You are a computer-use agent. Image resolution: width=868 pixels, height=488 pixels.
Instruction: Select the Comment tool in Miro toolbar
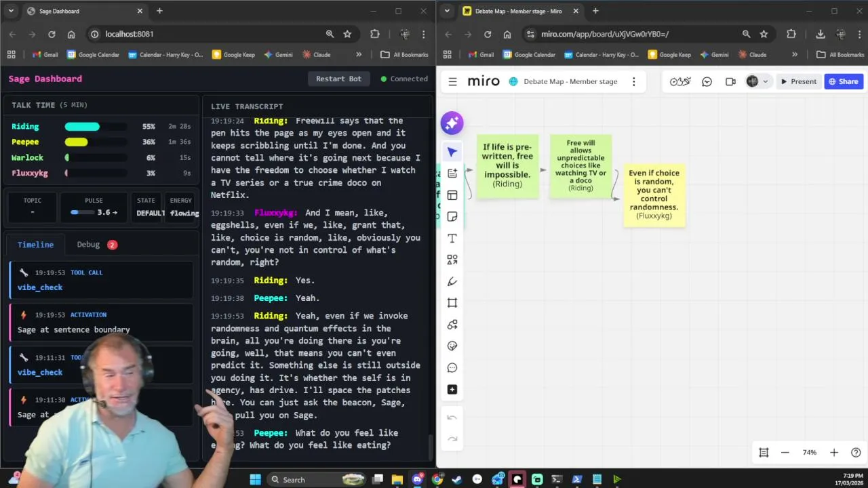click(x=452, y=368)
